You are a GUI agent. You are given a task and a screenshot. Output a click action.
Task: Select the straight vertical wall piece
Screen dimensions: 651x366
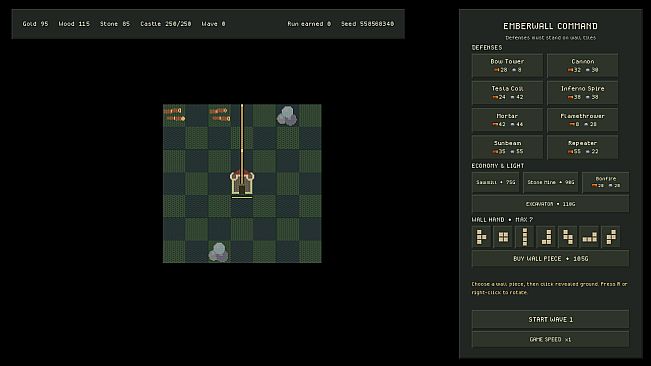pos(525,237)
